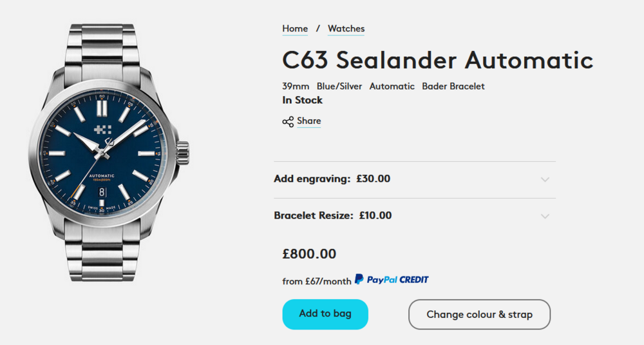Open the Bracelet Resize £10.00 option label
Image resolution: width=644 pixels, height=345 pixels.
(x=332, y=215)
